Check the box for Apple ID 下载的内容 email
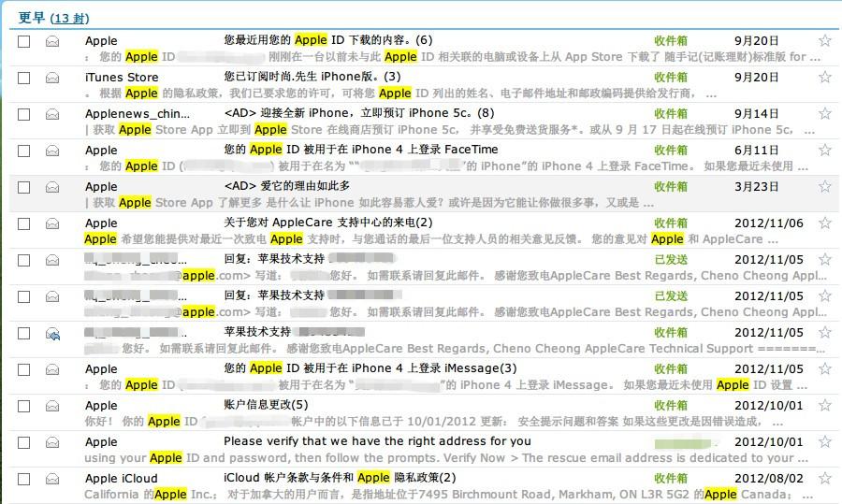Image resolution: width=842 pixels, height=504 pixels. click(23, 41)
